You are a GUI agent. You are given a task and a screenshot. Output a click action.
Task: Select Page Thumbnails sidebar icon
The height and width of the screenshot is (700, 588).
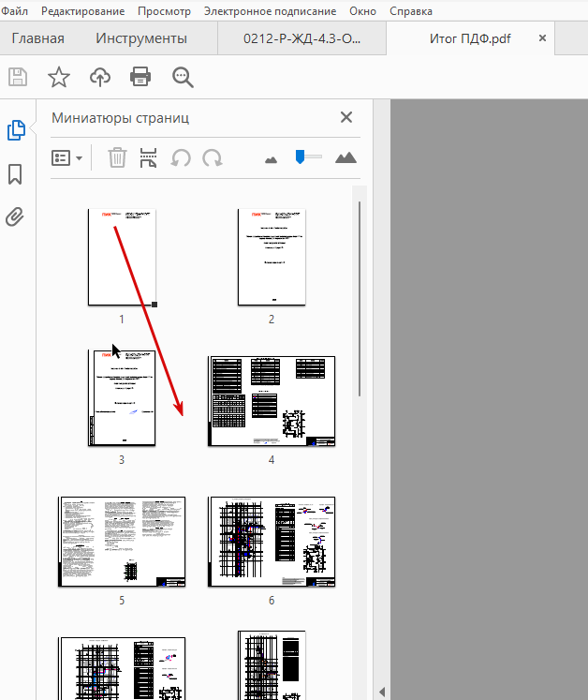[16, 130]
